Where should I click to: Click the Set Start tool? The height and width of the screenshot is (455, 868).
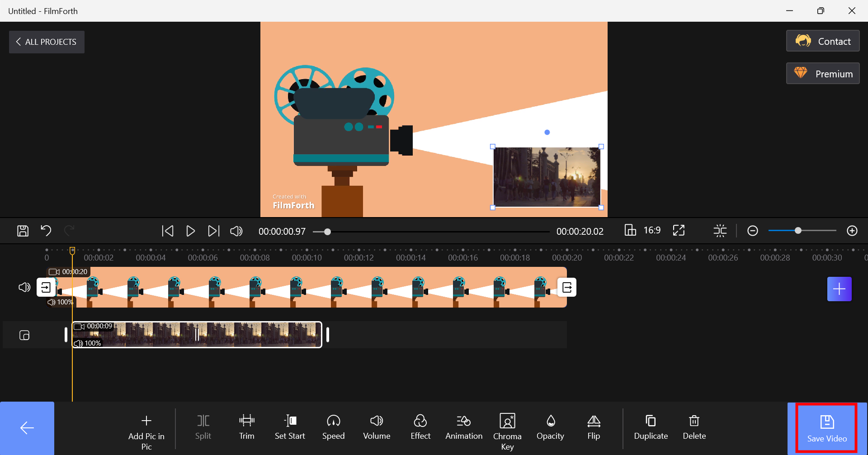(290, 428)
